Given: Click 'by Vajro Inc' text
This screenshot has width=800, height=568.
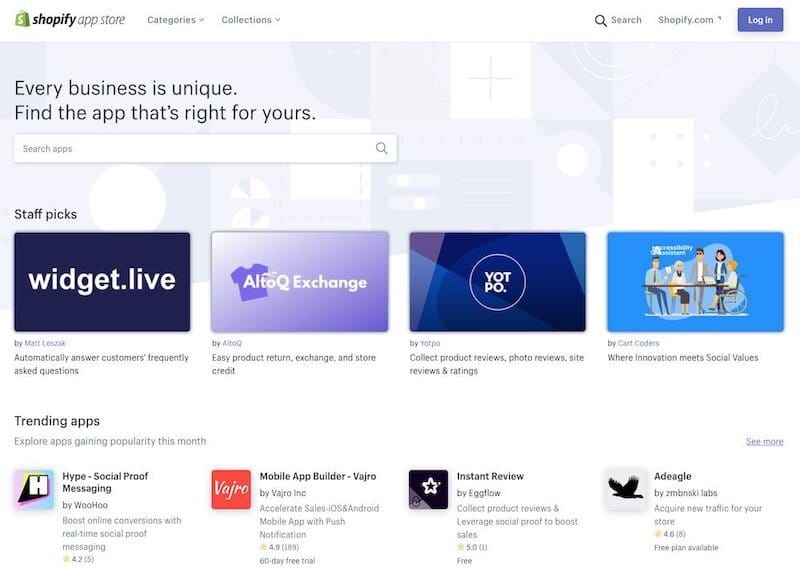Looking at the screenshot, I should (283, 493).
